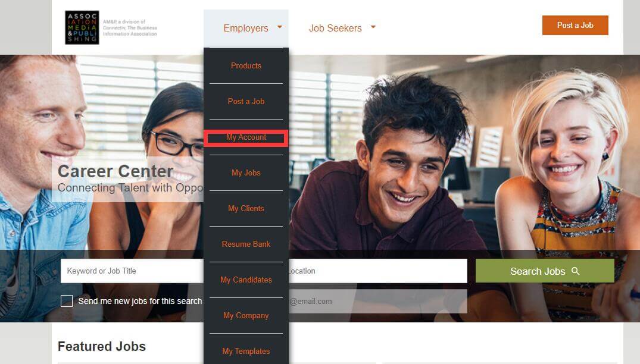
Task: Open the Job Seekers menu
Action: coord(335,28)
